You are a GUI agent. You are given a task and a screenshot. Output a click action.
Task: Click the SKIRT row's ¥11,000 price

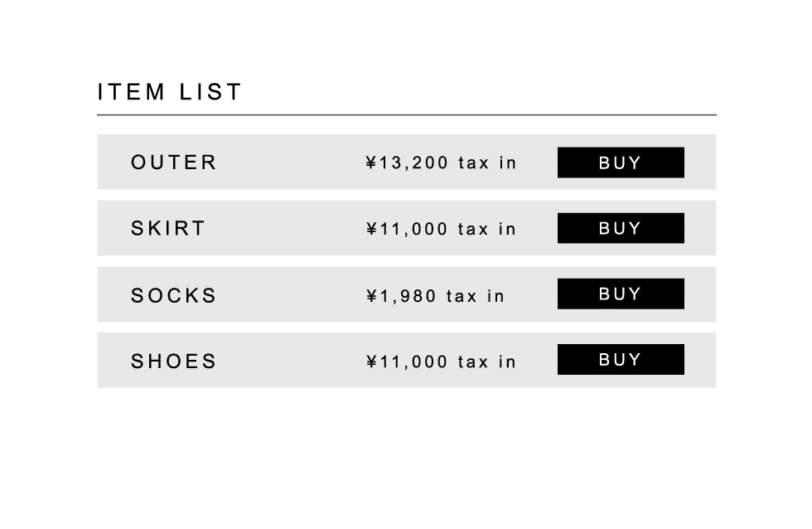(407, 230)
